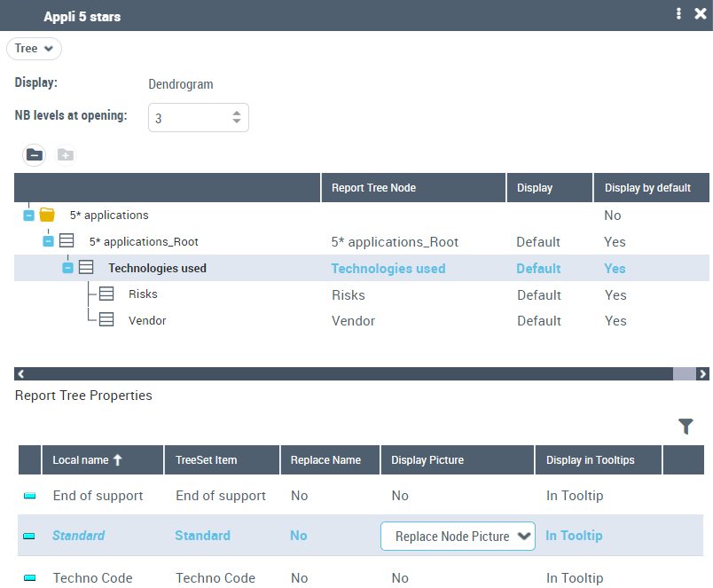Viewport: 713px width, 588px height.
Task: Click the Techno Code row property icon
Action: [x=29, y=578]
